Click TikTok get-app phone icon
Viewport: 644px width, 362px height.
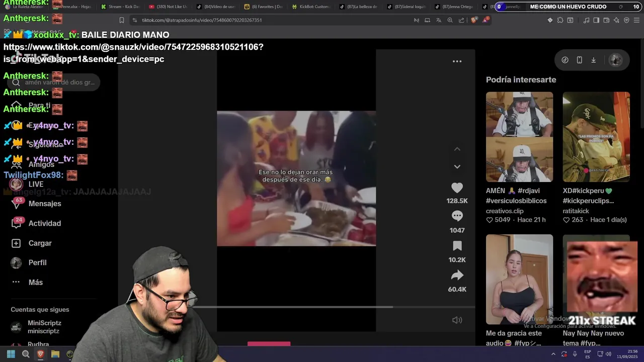(x=579, y=60)
